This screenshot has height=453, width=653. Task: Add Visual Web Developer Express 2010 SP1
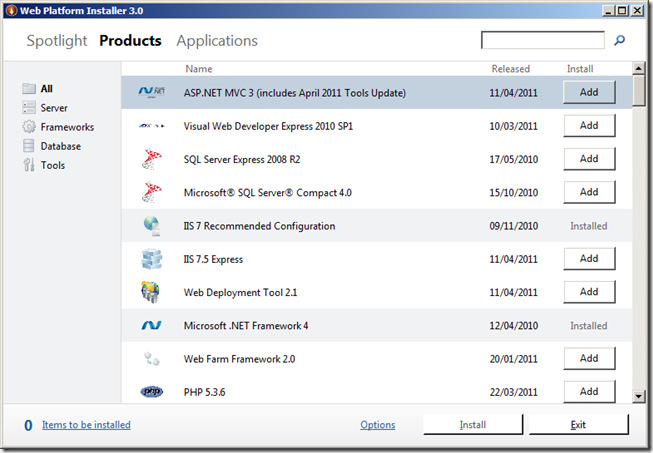pyautogui.click(x=589, y=126)
